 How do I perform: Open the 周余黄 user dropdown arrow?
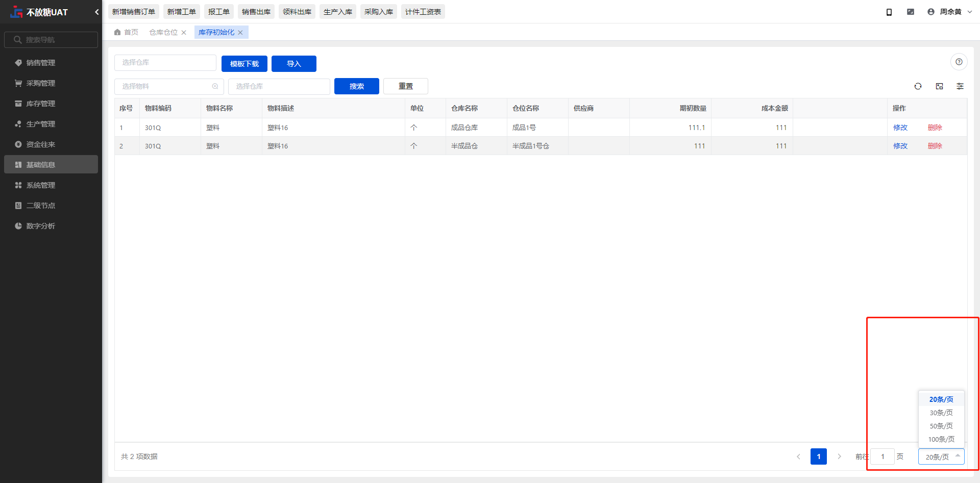970,12
